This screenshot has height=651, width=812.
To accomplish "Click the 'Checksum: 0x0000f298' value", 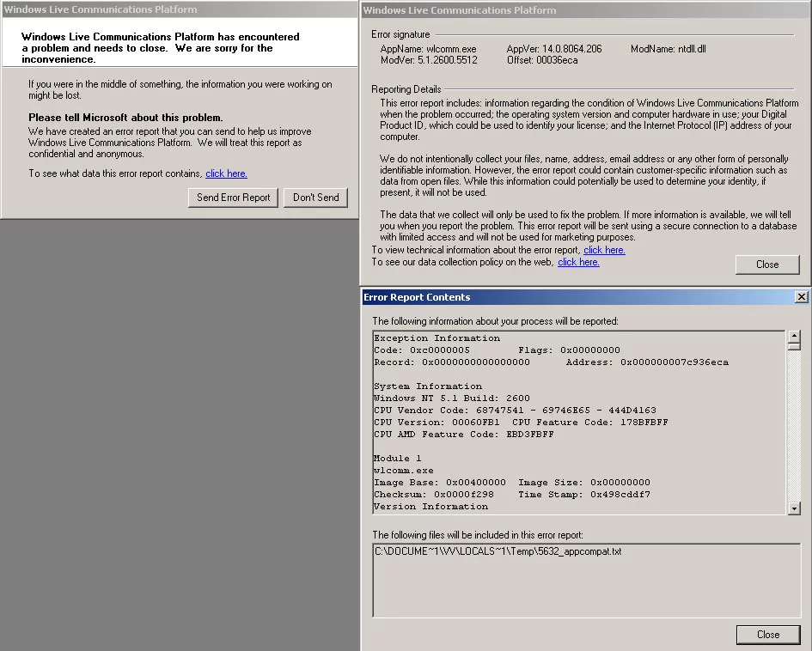I will (434, 495).
